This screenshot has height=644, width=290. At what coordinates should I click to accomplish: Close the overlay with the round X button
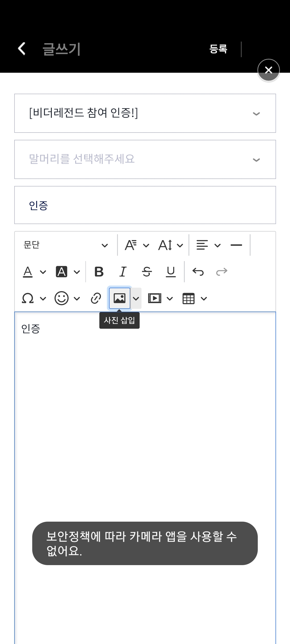click(x=269, y=70)
